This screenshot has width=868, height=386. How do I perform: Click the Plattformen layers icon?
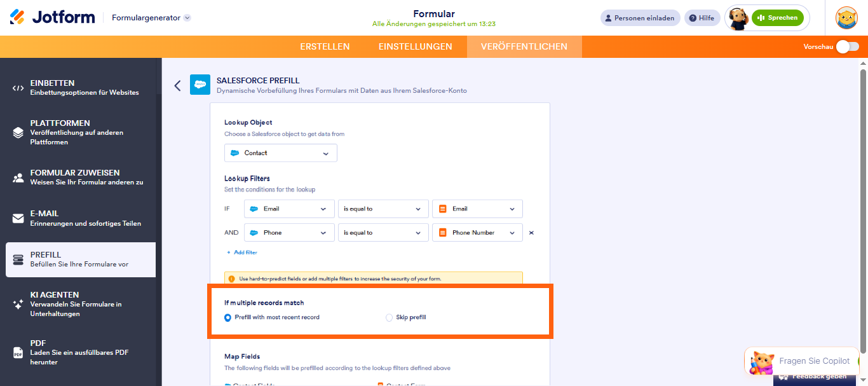click(18, 132)
